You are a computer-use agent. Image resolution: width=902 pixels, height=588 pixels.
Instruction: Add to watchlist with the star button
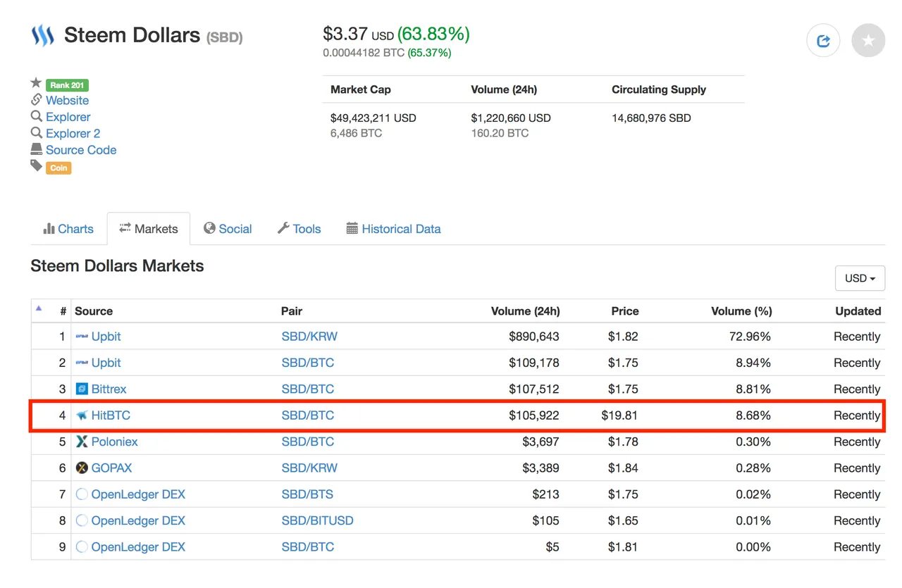(868, 41)
